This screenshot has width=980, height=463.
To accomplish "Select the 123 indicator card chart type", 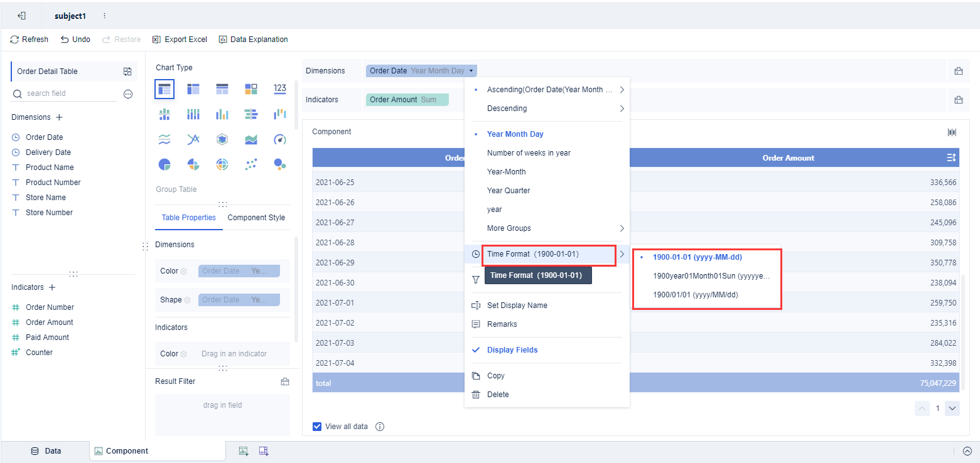I will point(279,88).
